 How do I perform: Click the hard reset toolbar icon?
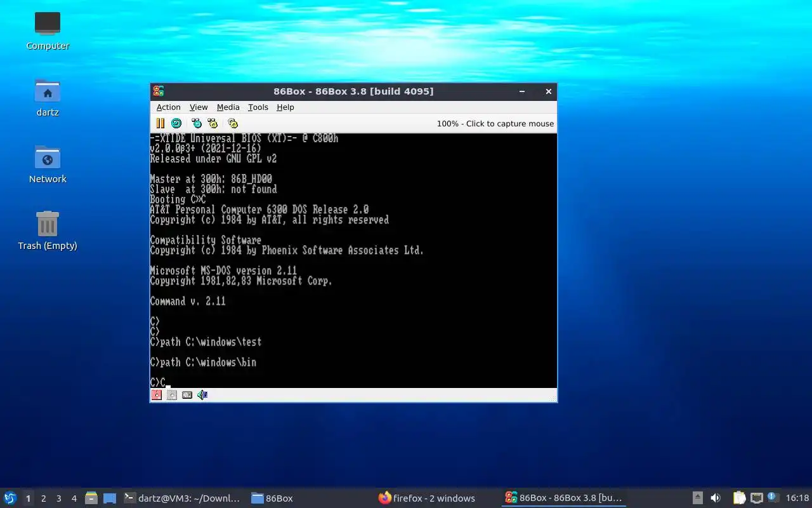pyautogui.click(x=176, y=123)
